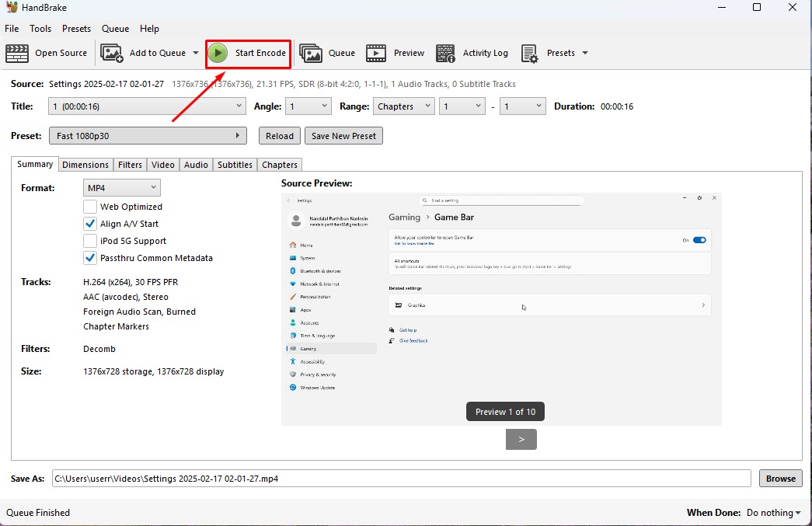Viewport: 812px width, 526px height.
Task: Click the Queue Finished status text
Action: [38, 513]
